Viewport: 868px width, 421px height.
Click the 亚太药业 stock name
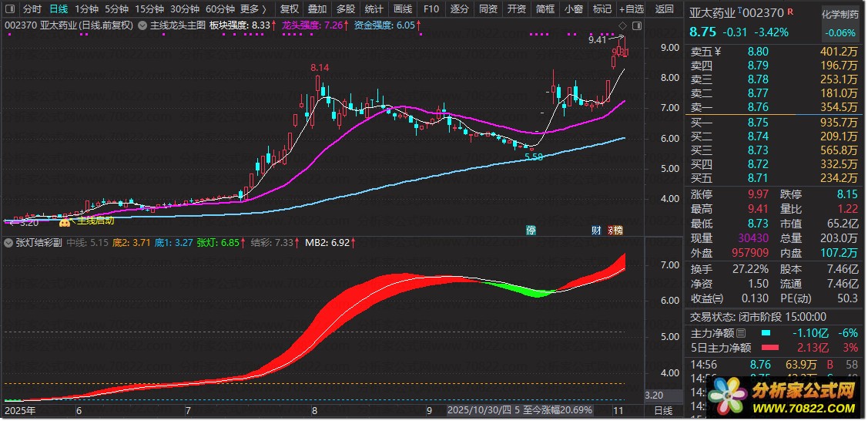(713, 13)
